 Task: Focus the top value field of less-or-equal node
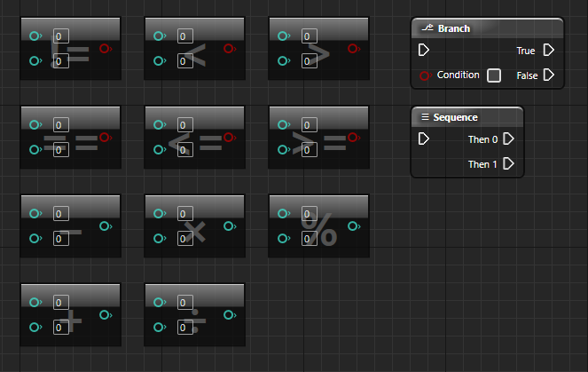(184, 124)
